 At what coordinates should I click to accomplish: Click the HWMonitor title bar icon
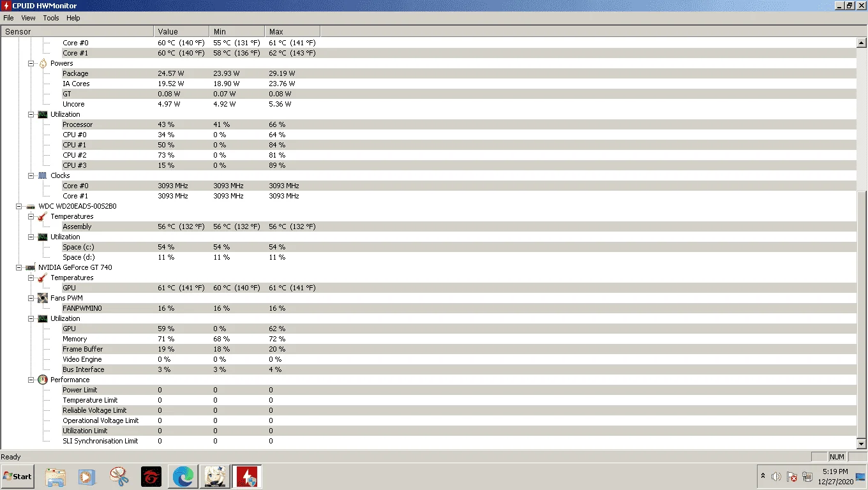[6, 5]
